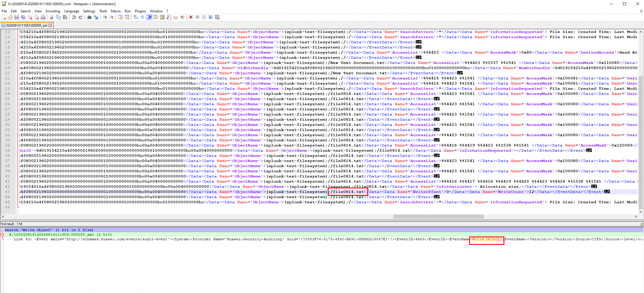644x293 pixels.
Task: Start macro recording with red dot icon
Action: click(191, 17)
